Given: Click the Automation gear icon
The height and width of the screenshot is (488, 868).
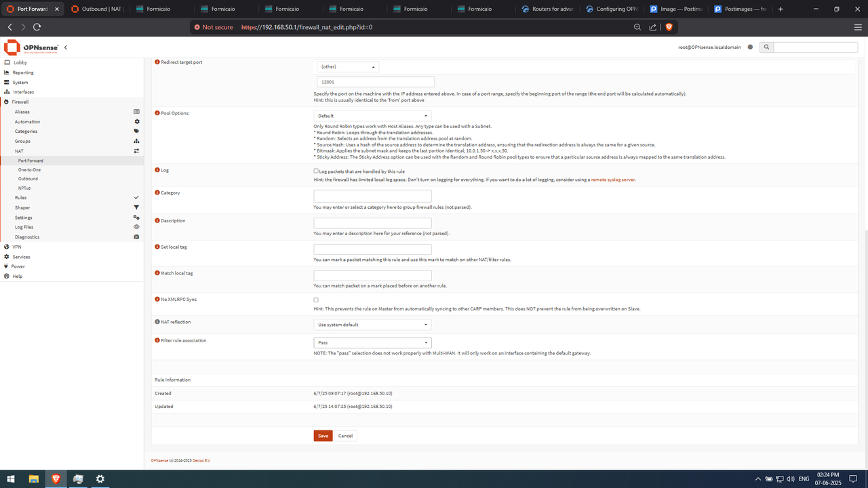Looking at the screenshot, I should 136,121.
